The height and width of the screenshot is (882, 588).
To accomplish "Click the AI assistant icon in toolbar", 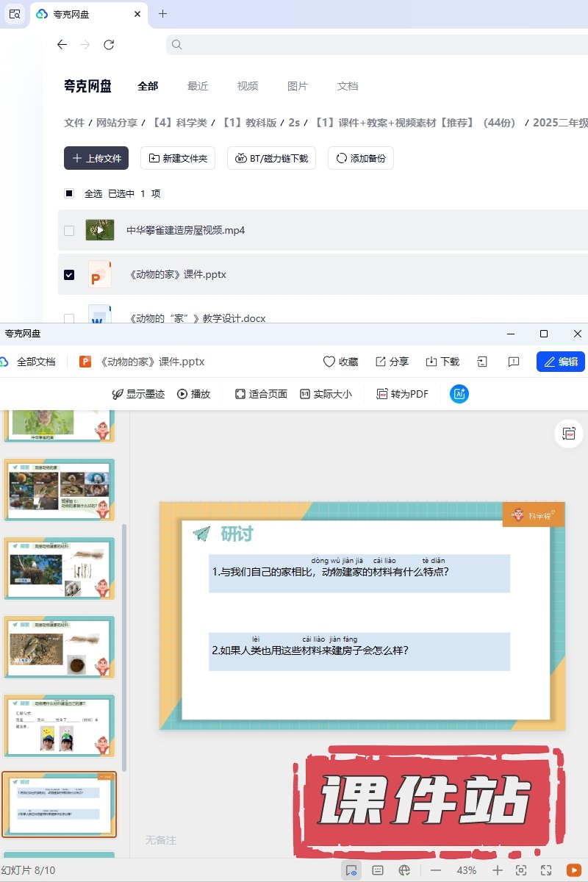I will point(459,394).
